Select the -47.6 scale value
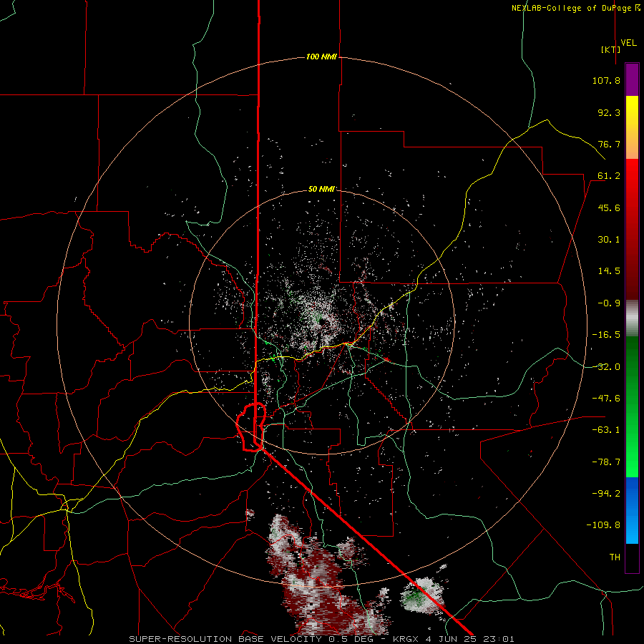This screenshot has height=644, width=644. (x=606, y=399)
